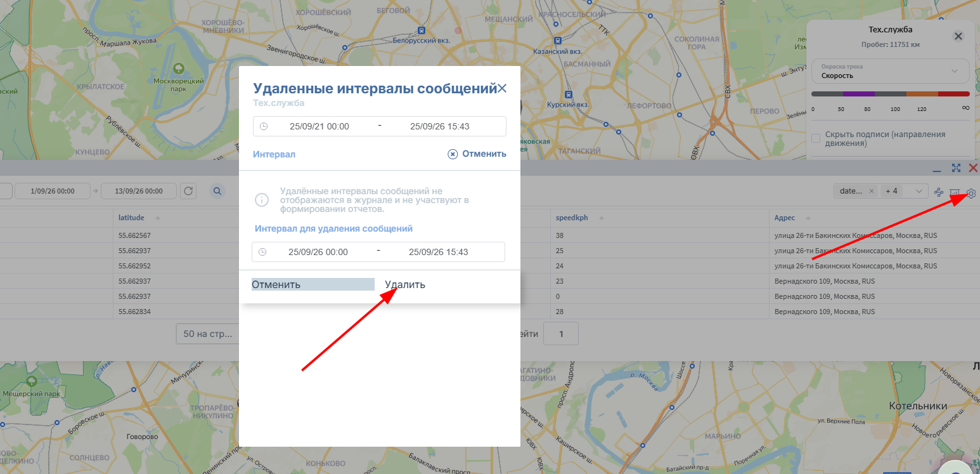Click the refresh icon in the messages toolbar
Screen dimensions: 980x474
coord(188,190)
